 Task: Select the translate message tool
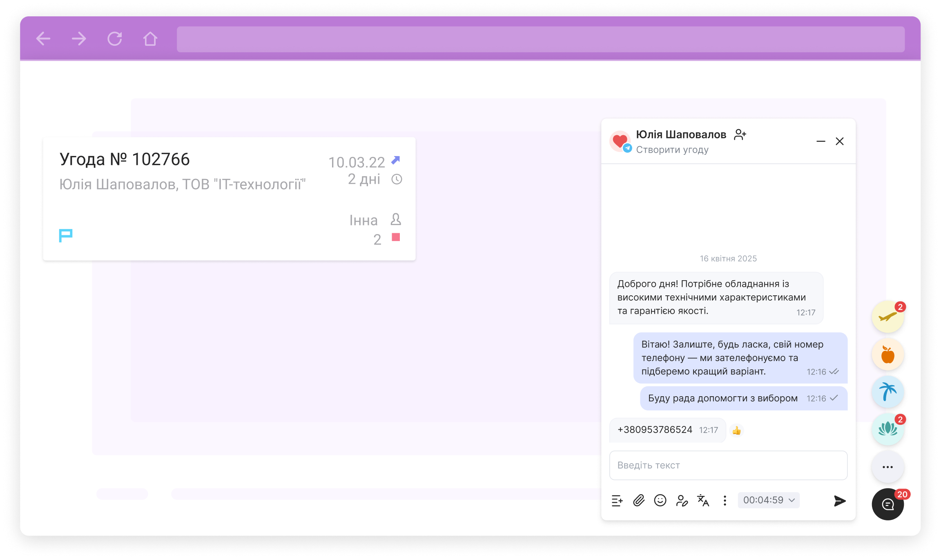(x=703, y=500)
